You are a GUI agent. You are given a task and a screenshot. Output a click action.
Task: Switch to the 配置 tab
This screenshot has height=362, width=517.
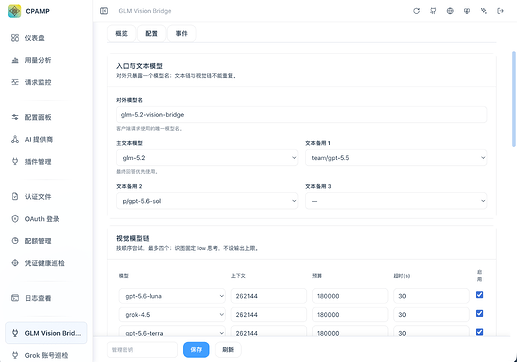click(151, 33)
